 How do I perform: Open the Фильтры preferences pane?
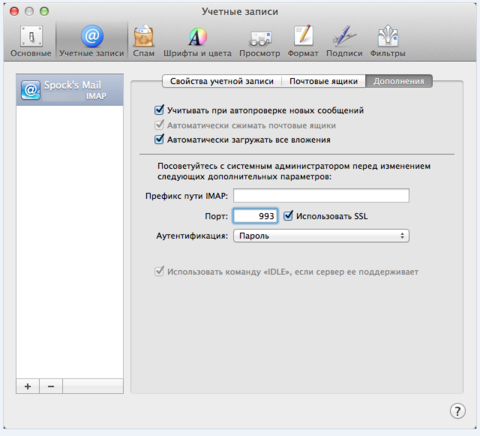pos(388,41)
